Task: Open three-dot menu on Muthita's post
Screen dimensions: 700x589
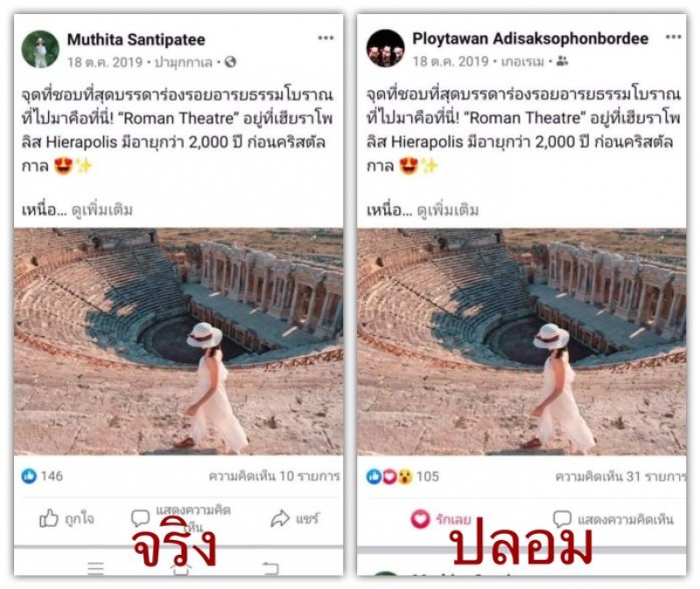Action: (325, 38)
